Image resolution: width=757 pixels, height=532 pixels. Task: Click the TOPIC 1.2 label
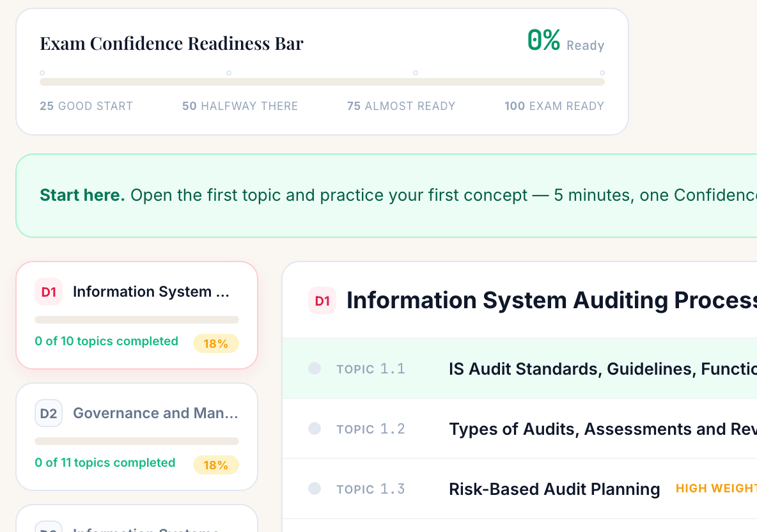(371, 428)
